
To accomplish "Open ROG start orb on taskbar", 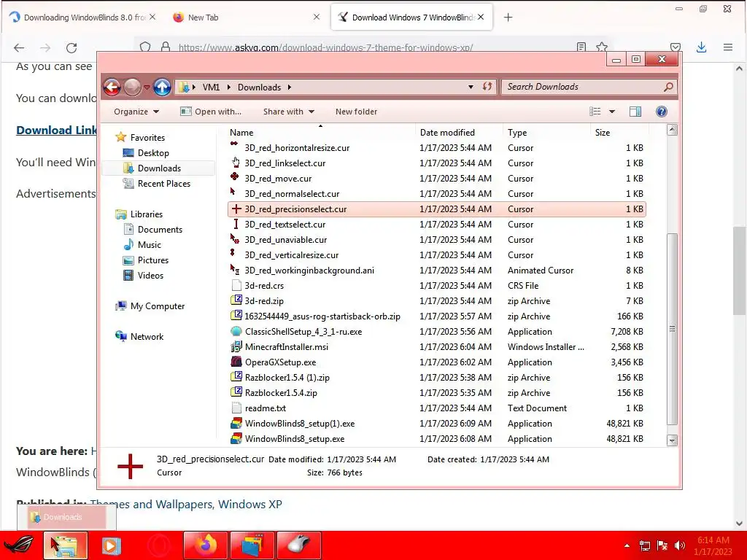I will click(19, 545).
